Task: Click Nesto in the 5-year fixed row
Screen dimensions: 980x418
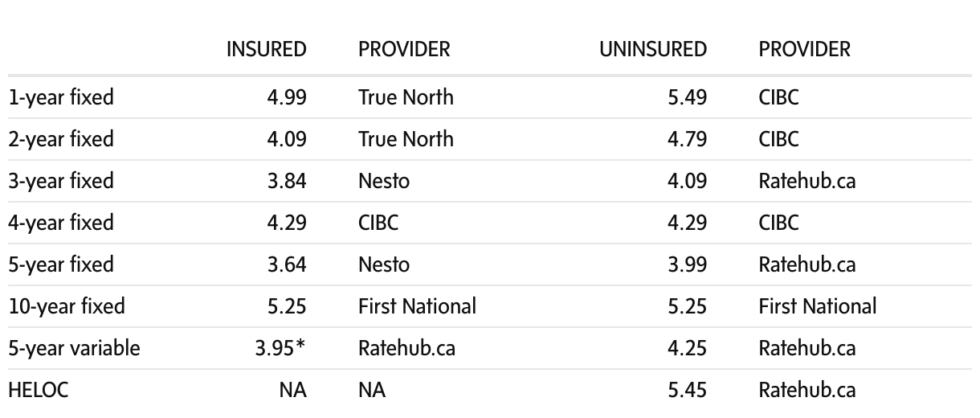Action: pyautogui.click(x=384, y=264)
